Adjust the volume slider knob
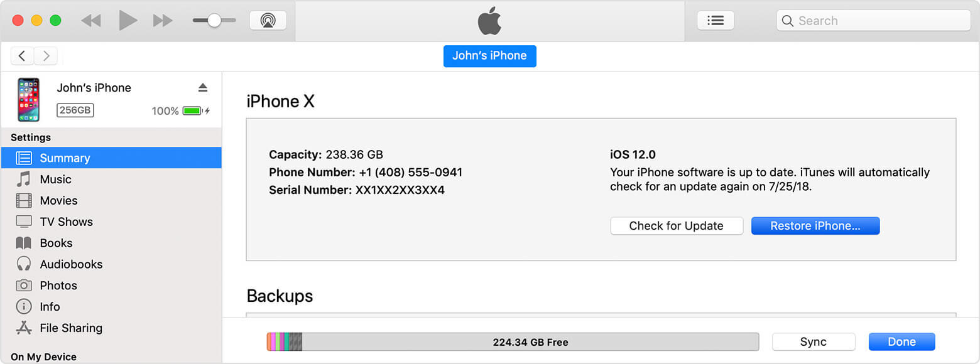 click(x=214, y=21)
